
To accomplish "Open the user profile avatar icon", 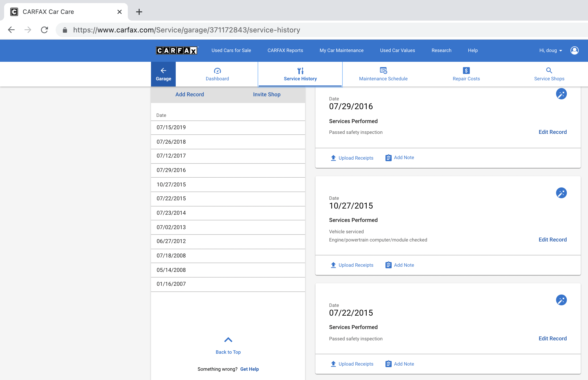I will pos(574,50).
